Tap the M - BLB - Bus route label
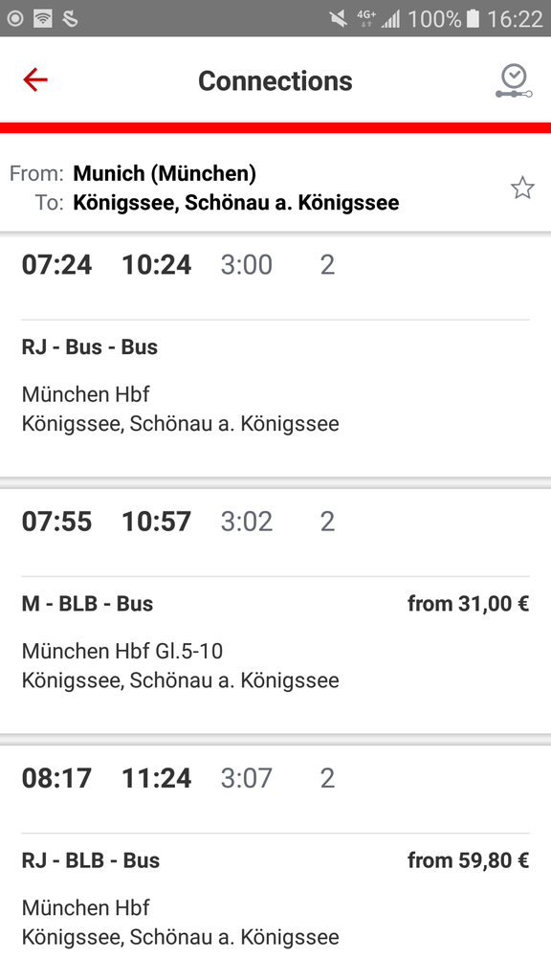Viewport: 551px width, 980px height. pyautogui.click(x=87, y=604)
